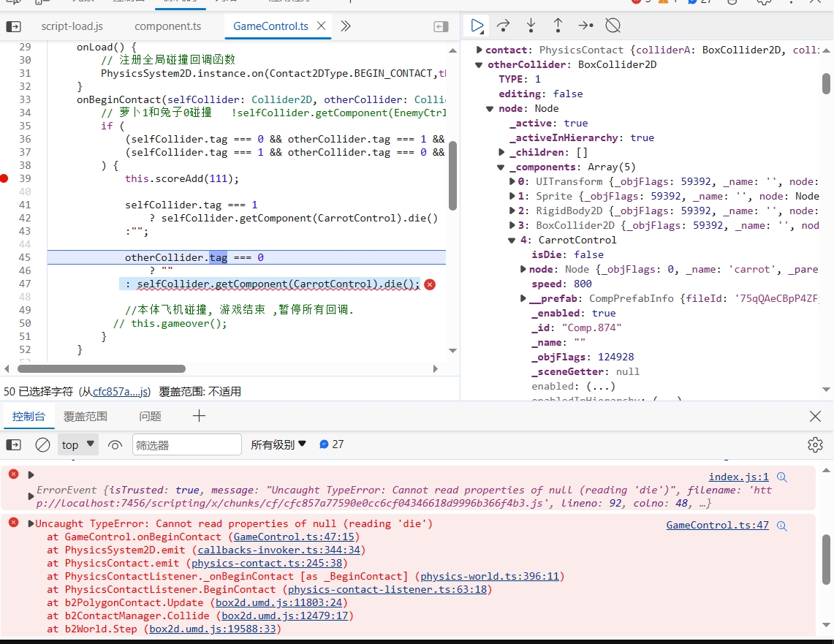This screenshot has width=834, height=644.
Task: Open physics-contact-listener.ts:63:18 link
Action: [387, 590]
